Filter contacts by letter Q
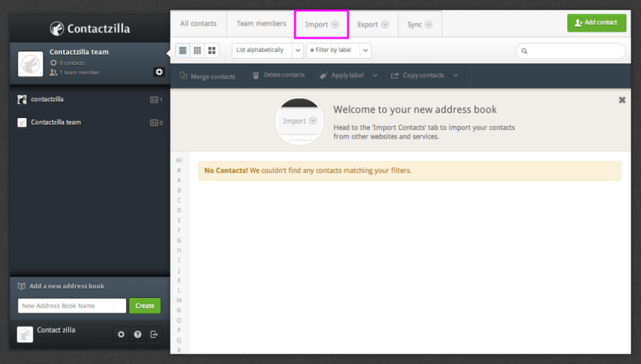Viewport: 641px width, 364px height. point(179,340)
